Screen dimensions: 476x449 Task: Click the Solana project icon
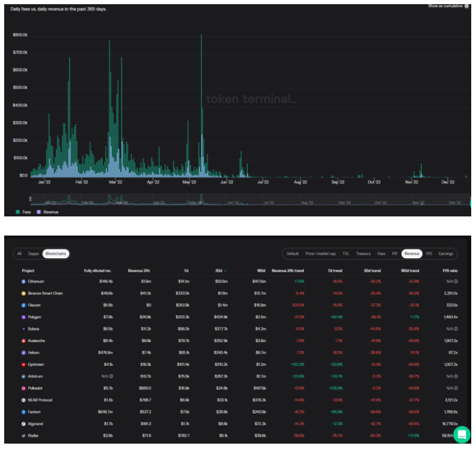(23, 329)
